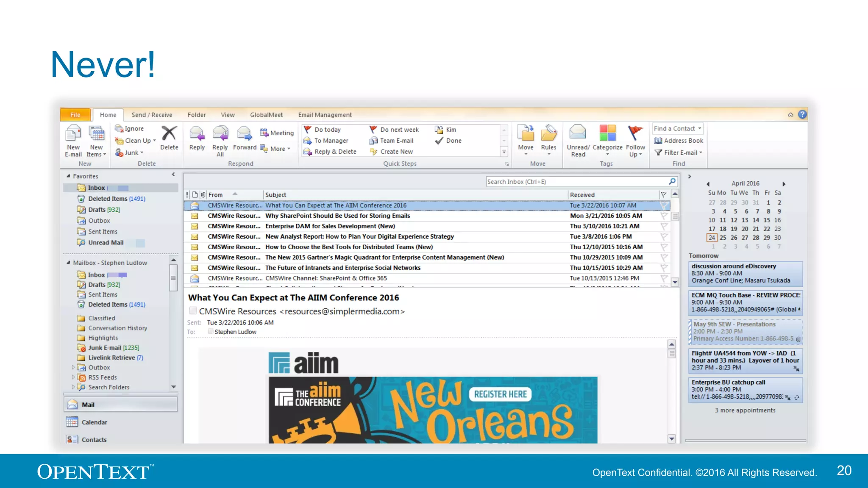Run the Reply & Delete quick step
Image resolution: width=868 pixels, height=488 pixels.
click(330, 152)
